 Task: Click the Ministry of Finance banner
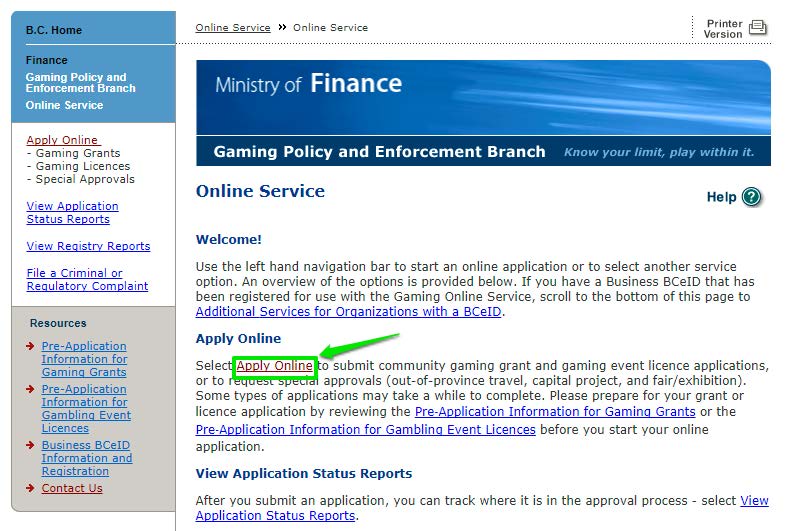pyautogui.click(x=483, y=97)
